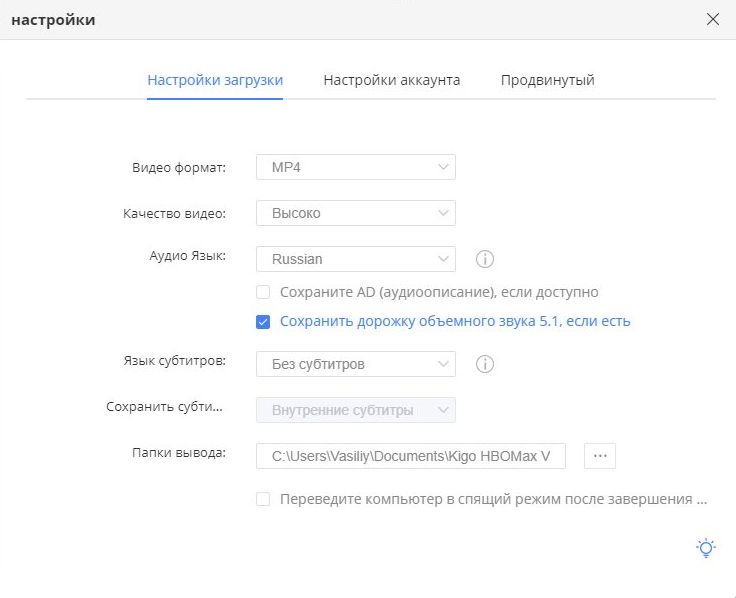Click the Качество видео label
The width and height of the screenshot is (736, 598).
(x=174, y=214)
